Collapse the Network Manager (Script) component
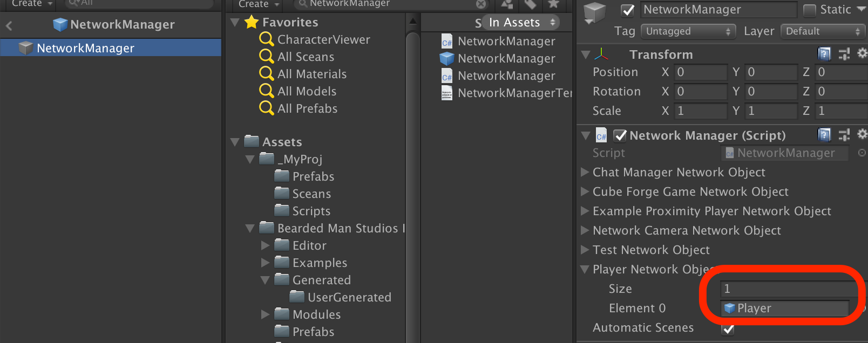This screenshot has width=868, height=343. [586, 136]
